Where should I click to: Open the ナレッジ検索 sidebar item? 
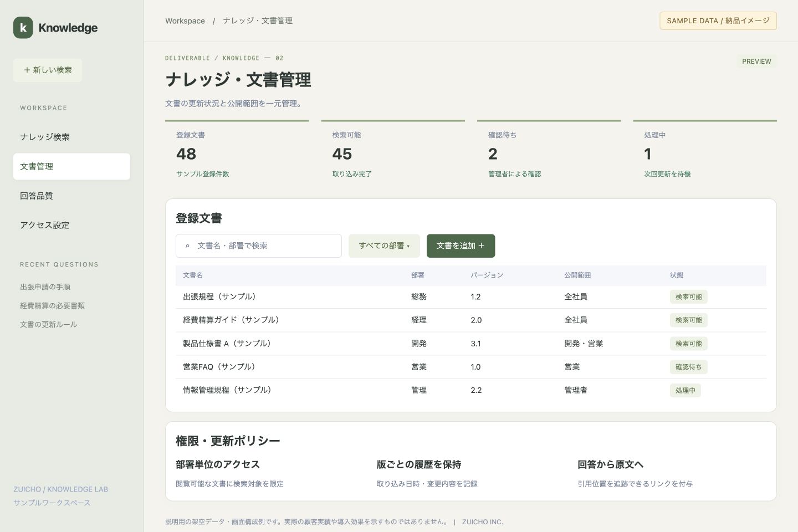click(x=71, y=137)
